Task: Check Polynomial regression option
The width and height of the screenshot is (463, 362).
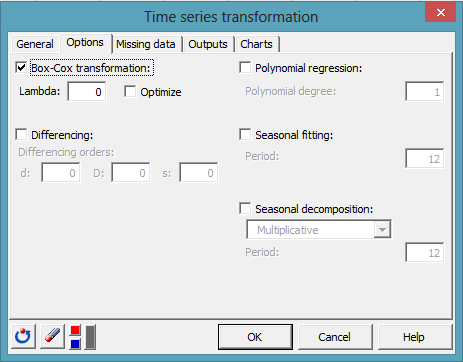Action: click(245, 68)
